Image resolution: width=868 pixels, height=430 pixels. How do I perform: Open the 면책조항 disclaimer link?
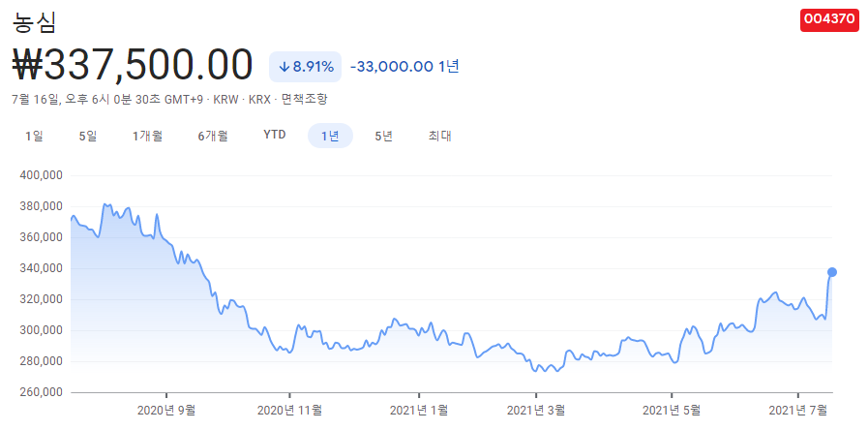pyautogui.click(x=304, y=99)
